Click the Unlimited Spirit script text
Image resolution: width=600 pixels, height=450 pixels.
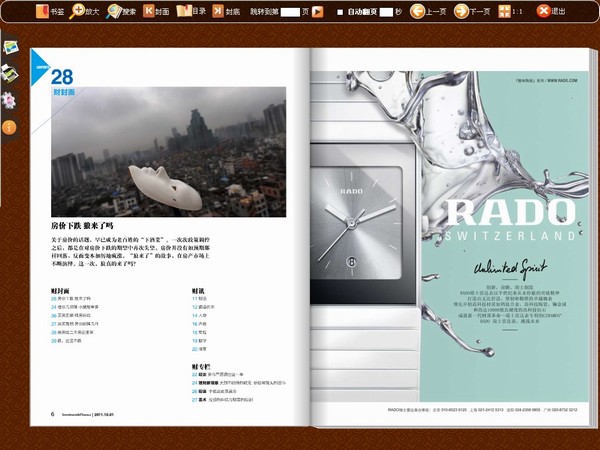pyautogui.click(x=510, y=268)
